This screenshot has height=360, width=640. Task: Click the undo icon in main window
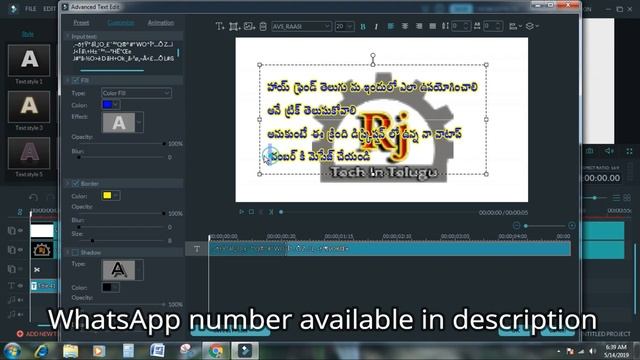click(x=33, y=198)
